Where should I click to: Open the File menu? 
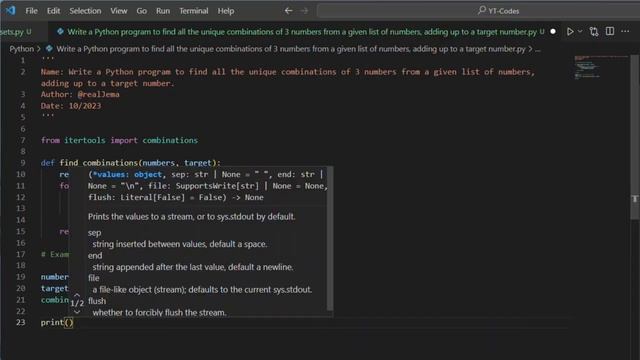coord(31,11)
